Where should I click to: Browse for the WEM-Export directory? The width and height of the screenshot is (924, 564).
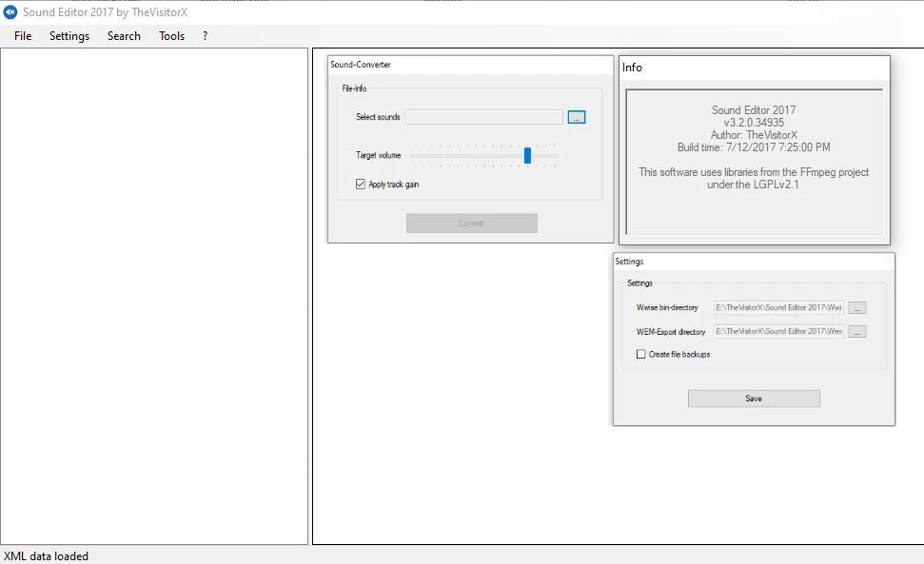pyautogui.click(x=856, y=332)
